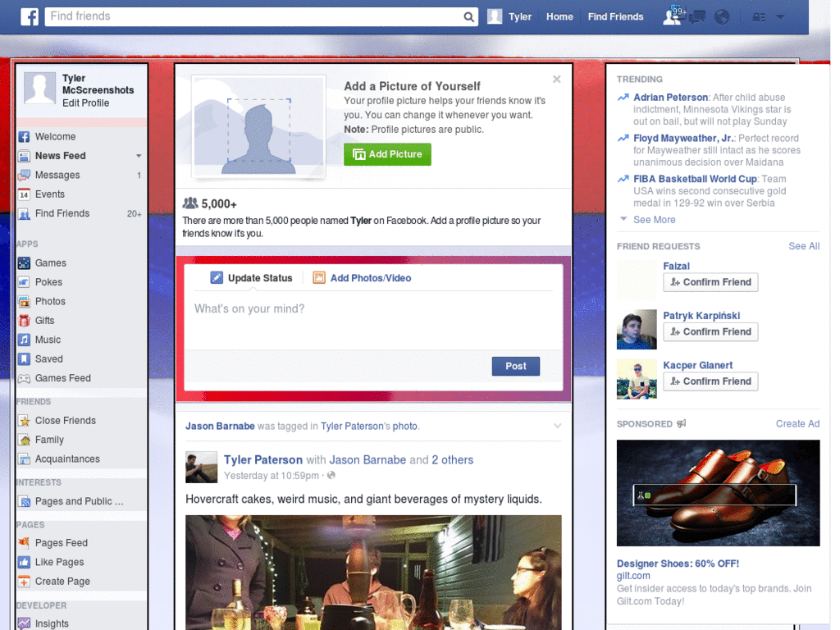Image resolution: width=840 pixels, height=630 pixels.
Task: Open the notifications globe icon
Action: [722, 17]
